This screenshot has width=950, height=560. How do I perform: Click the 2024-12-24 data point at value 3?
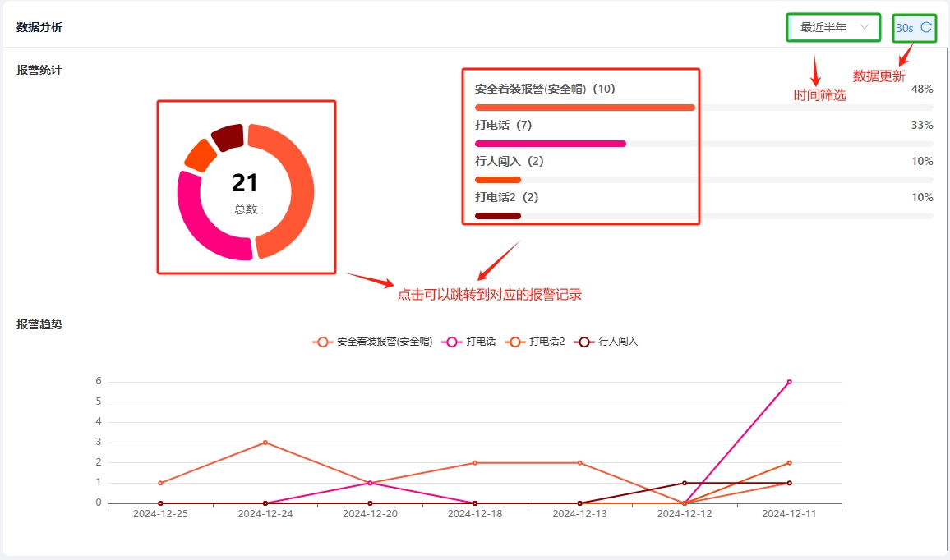click(265, 443)
